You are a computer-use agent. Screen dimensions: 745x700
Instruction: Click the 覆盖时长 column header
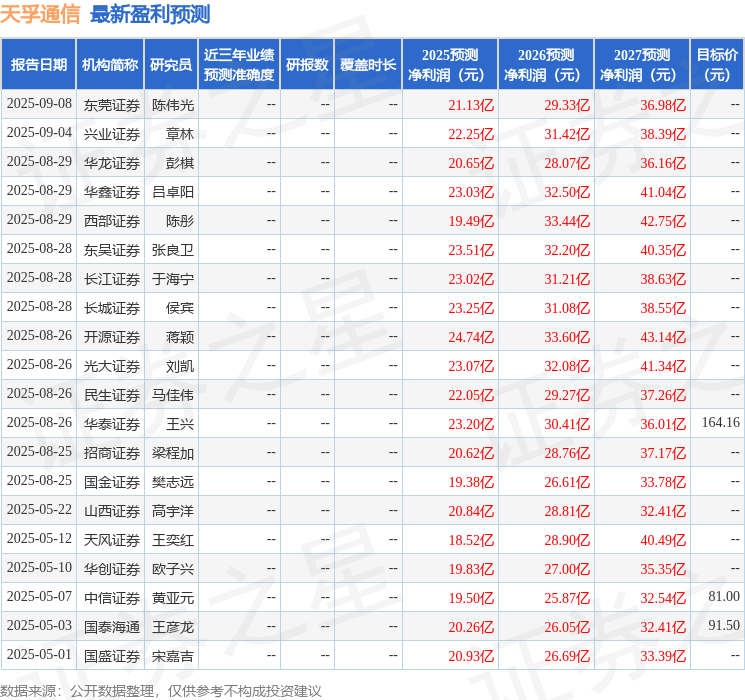pos(368,64)
